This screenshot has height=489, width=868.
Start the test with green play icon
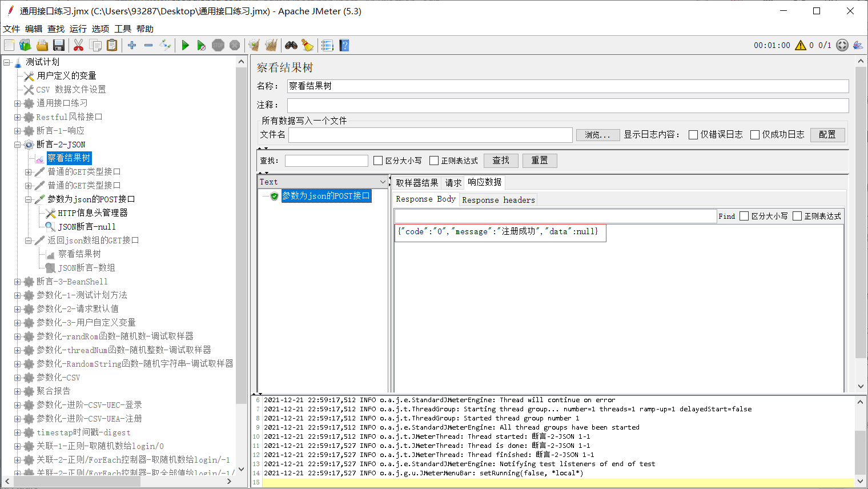185,45
